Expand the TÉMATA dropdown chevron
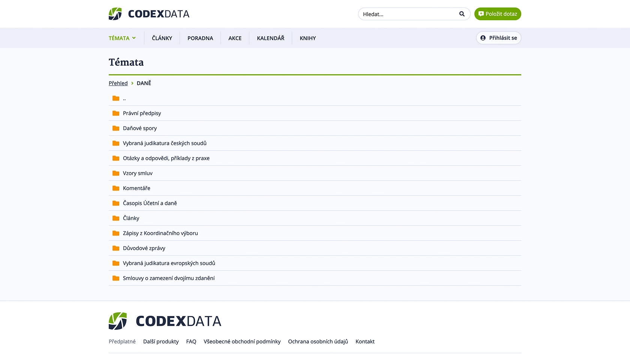Viewport: 630px width, 364px height. (134, 38)
